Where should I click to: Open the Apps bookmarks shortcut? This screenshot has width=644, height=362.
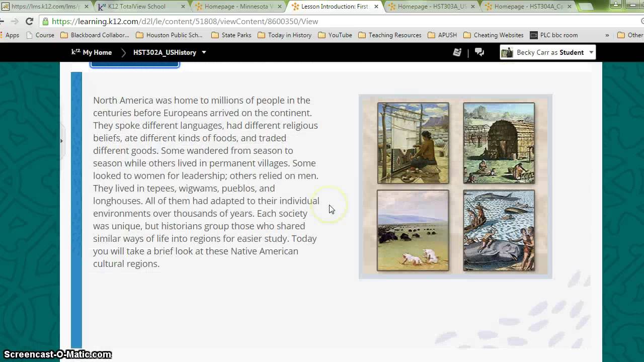coord(10,35)
